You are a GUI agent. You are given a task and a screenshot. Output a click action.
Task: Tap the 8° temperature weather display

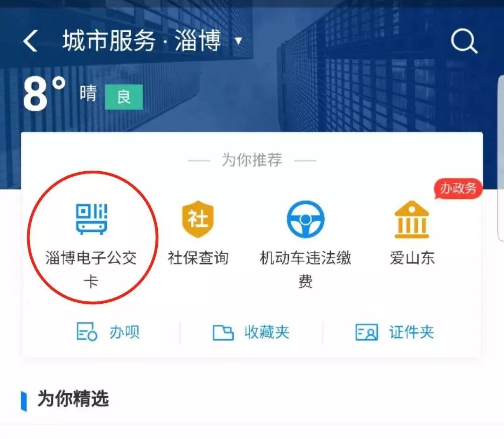point(44,94)
